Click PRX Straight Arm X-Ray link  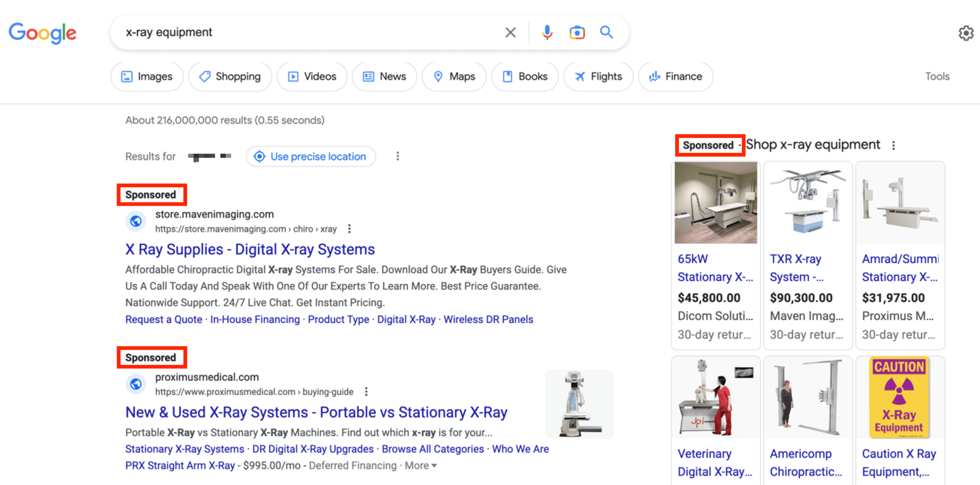180,465
